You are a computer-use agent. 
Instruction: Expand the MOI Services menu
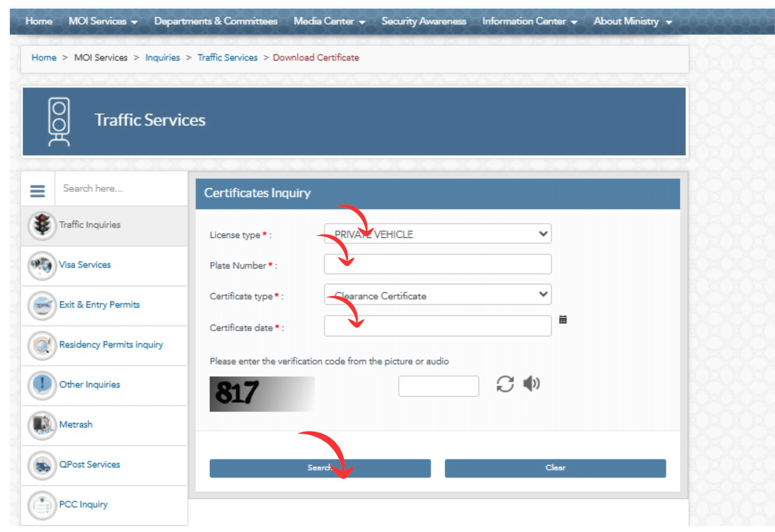pyautogui.click(x=103, y=21)
